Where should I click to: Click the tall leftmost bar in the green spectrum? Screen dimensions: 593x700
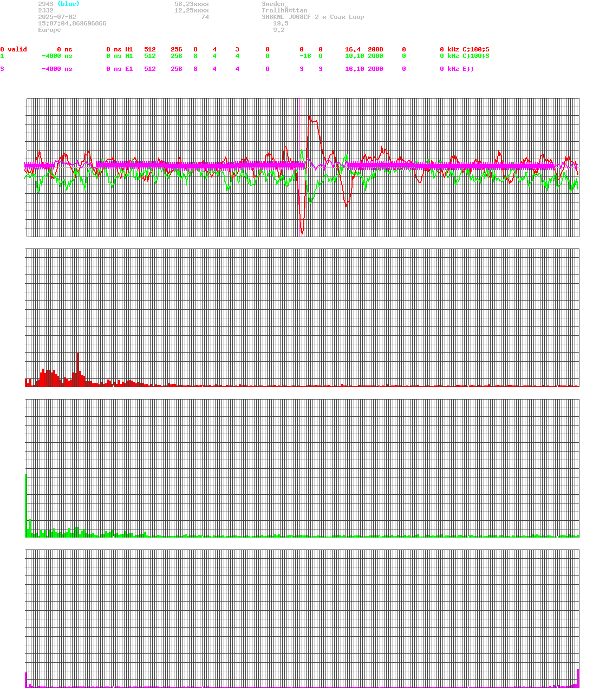click(x=26, y=506)
